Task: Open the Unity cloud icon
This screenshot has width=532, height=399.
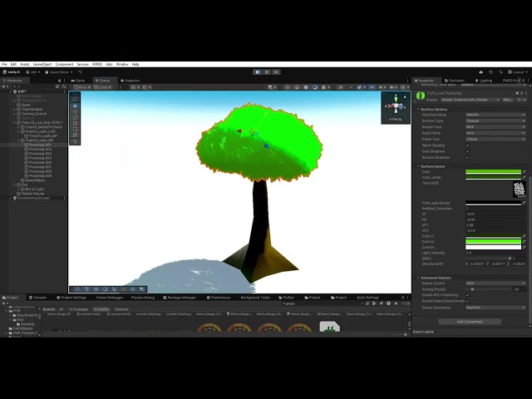Action: pyautogui.click(x=480, y=72)
